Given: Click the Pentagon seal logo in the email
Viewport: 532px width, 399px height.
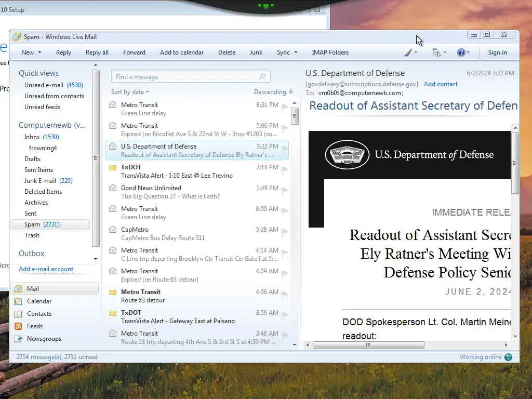Looking at the screenshot, I should (347, 155).
